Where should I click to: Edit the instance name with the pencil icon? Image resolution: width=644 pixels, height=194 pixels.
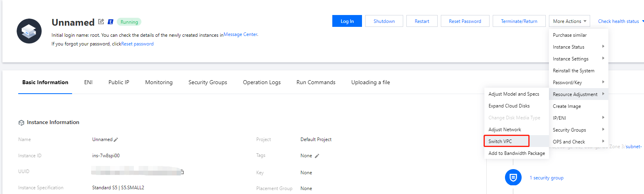click(116, 139)
